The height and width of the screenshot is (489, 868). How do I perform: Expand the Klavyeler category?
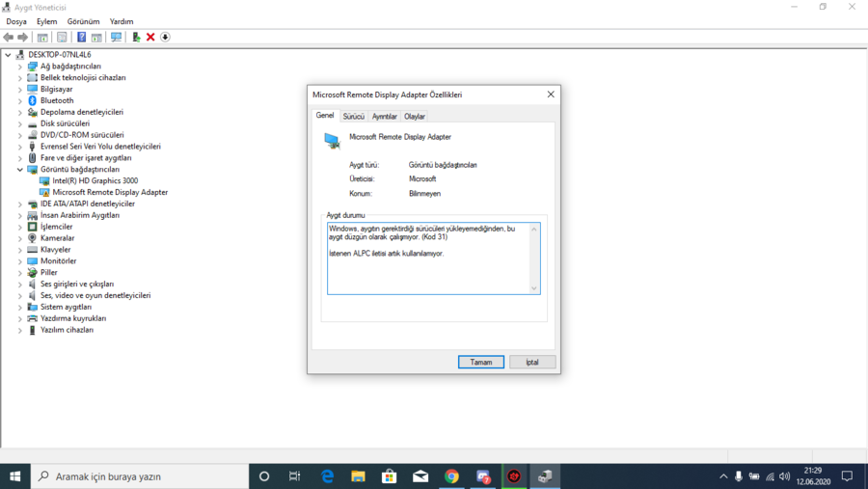20,250
